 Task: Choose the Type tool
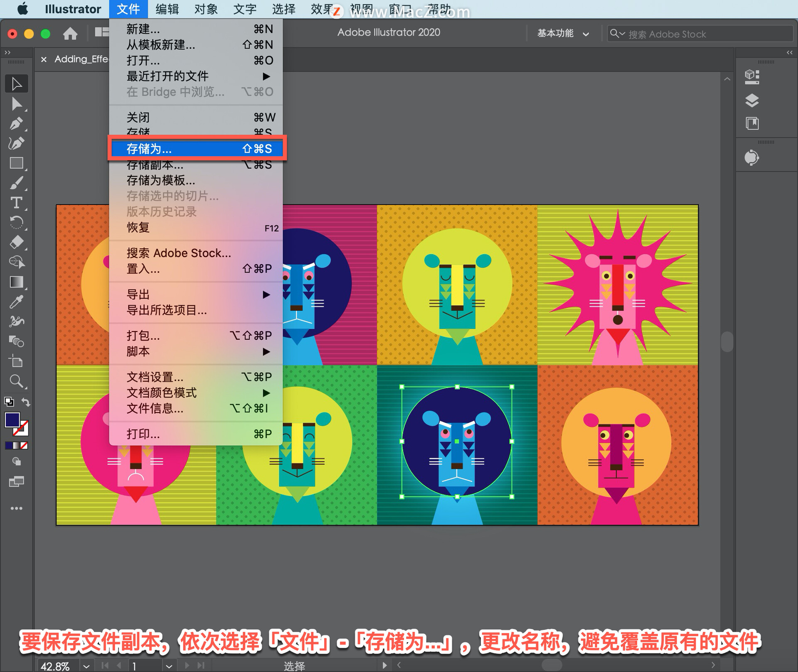click(x=17, y=203)
